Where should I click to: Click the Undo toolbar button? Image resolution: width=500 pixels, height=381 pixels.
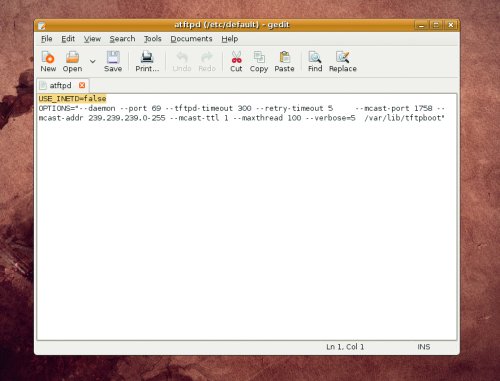tap(182, 61)
